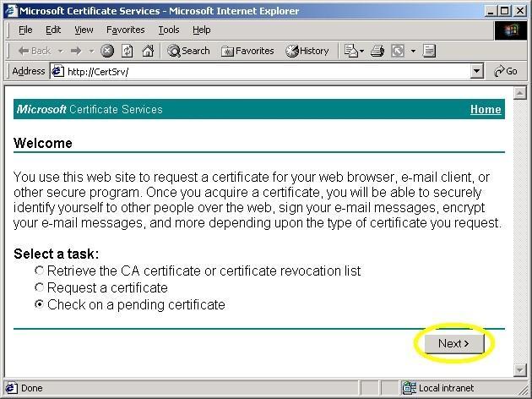Click the scrollbar down arrow
The height and width of the screenshot is (399, 532).
(520, 370)
